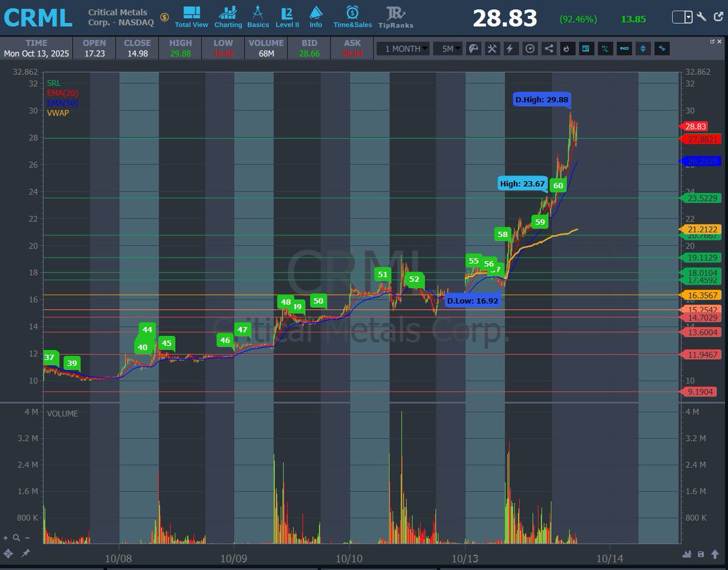Click the D.Low: 16.92 chart label
The image size is (728, 570).
[473, 300]
